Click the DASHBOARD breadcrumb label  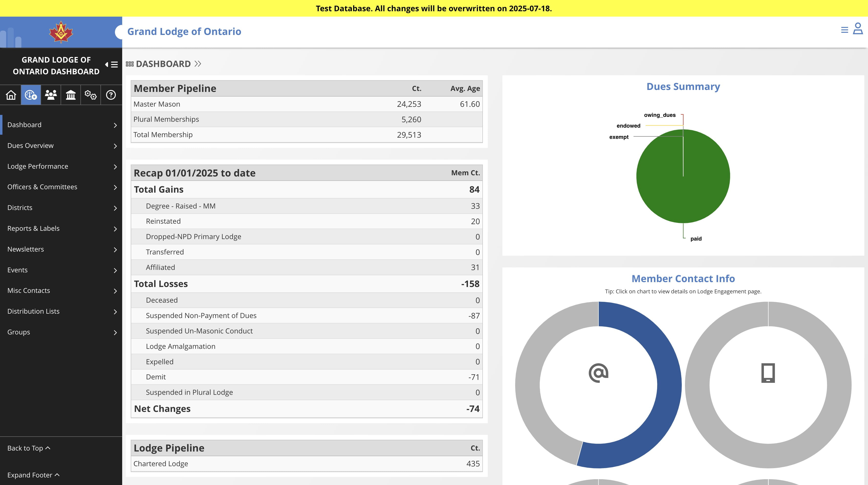click(x=163, y=64)
